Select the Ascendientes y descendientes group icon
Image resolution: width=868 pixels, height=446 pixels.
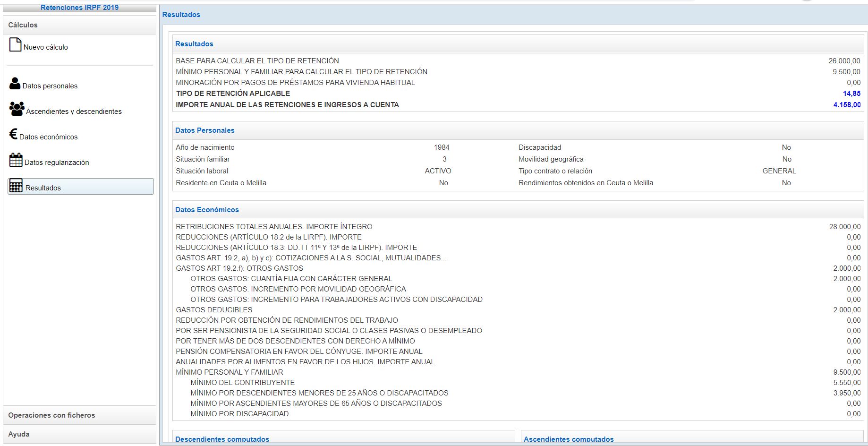click(x=17, y=109)
